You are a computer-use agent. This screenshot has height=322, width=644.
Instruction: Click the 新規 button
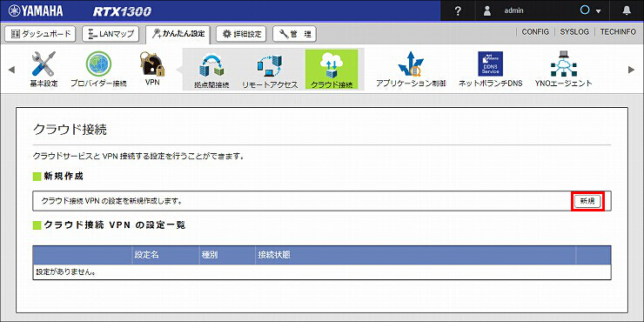pyautogui.click(x=587, y=201)
